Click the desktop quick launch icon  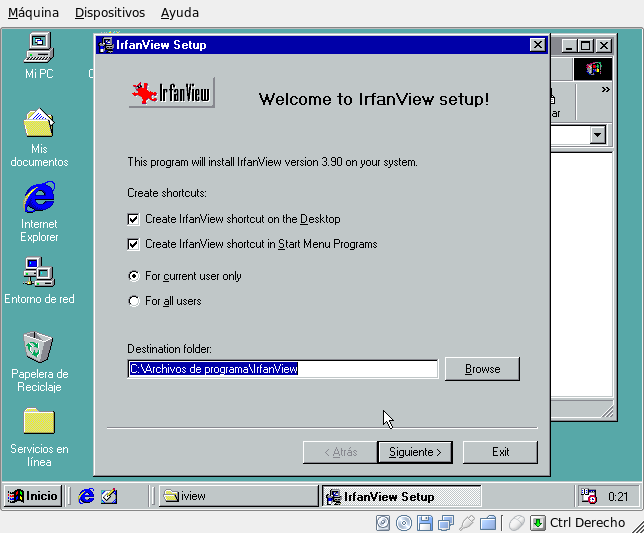[x=109, y=496]
